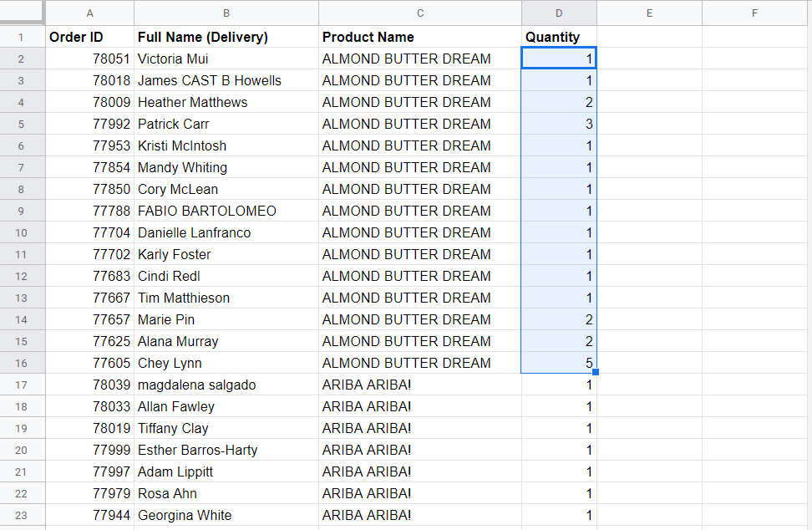Select quantity cell for Chey Lynn
Image resolution: width=812 pixels, height=530 pixels.
point(559,363)
